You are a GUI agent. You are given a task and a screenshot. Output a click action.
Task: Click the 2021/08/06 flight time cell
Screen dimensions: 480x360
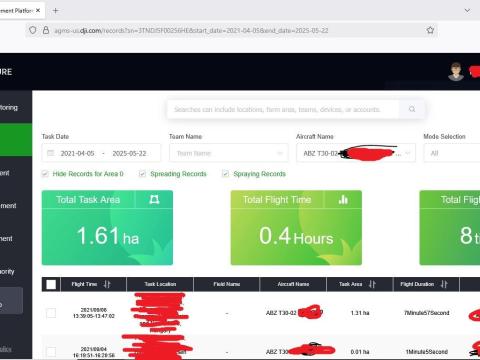tap(94, 313)
